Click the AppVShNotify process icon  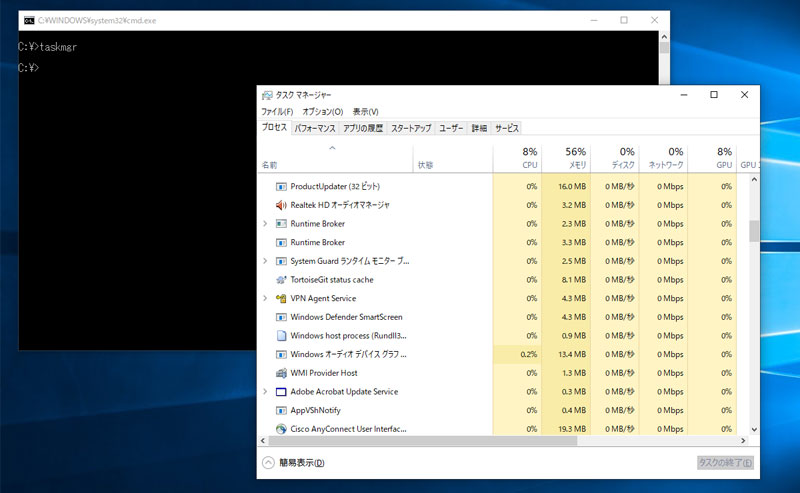pos(281,410)
